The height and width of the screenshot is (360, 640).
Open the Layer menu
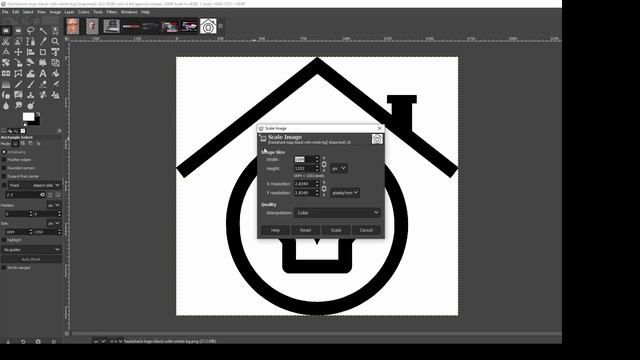[x=69, y=12]
